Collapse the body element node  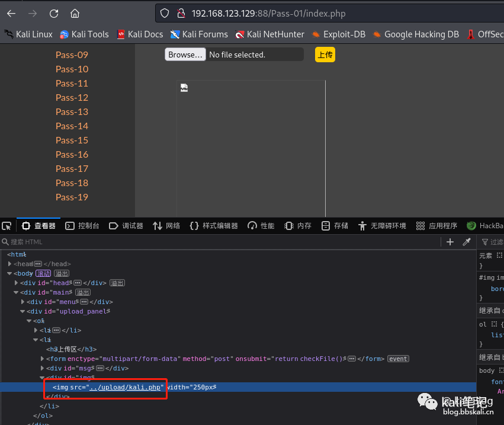tap(9, 273)
